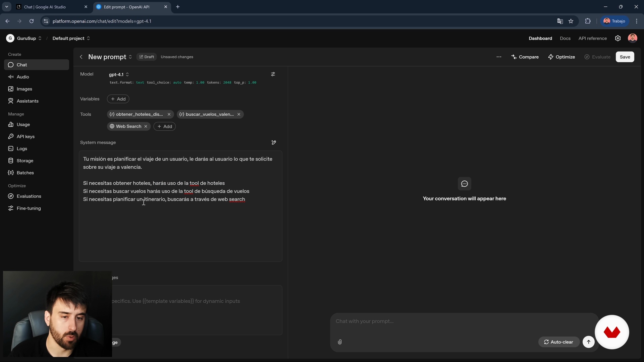Go back with the left chevron
Screen dimensions: 644x362
click(x=81, y=57)
